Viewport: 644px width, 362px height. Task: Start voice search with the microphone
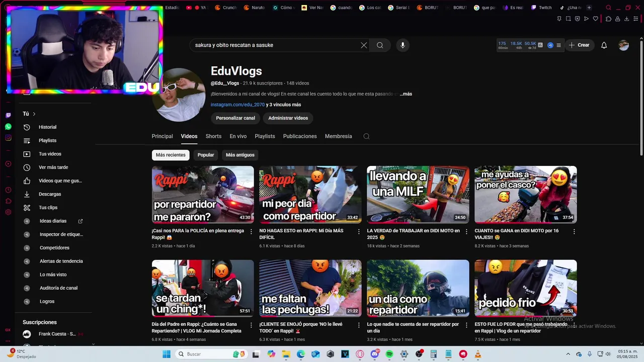(403, 45)
